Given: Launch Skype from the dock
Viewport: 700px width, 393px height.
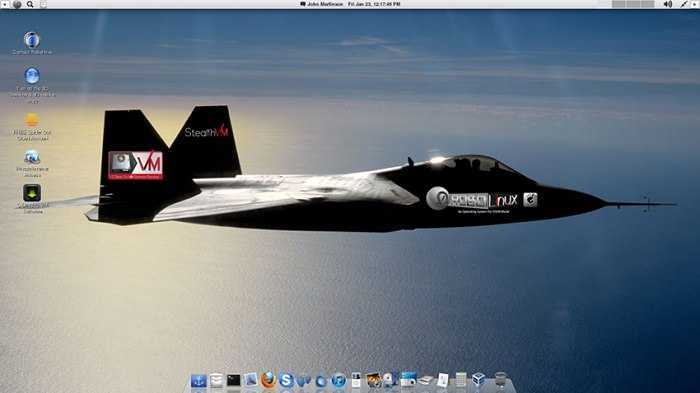Looking at the screenshot, I should (286, 380).
